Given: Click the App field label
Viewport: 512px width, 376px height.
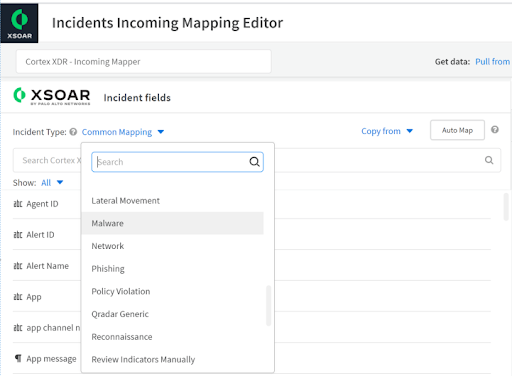Looking at the screenshot, I should (x=34, y=297).
